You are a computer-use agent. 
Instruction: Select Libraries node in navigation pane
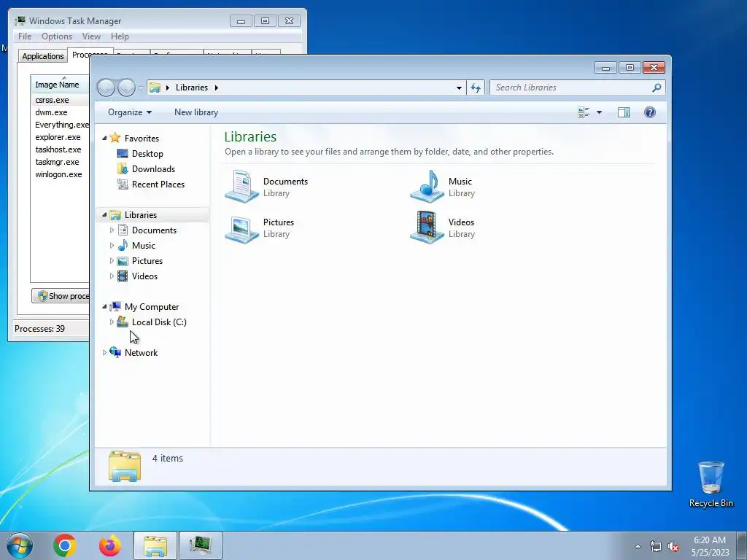tap(141, 215)
